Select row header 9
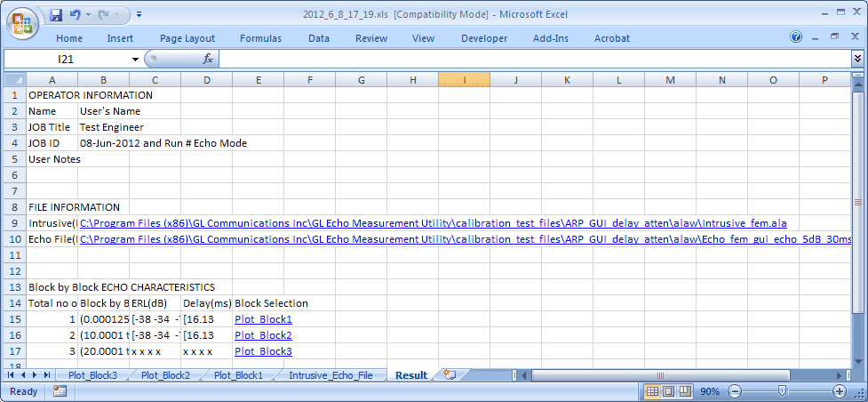 tap(15, 223)
